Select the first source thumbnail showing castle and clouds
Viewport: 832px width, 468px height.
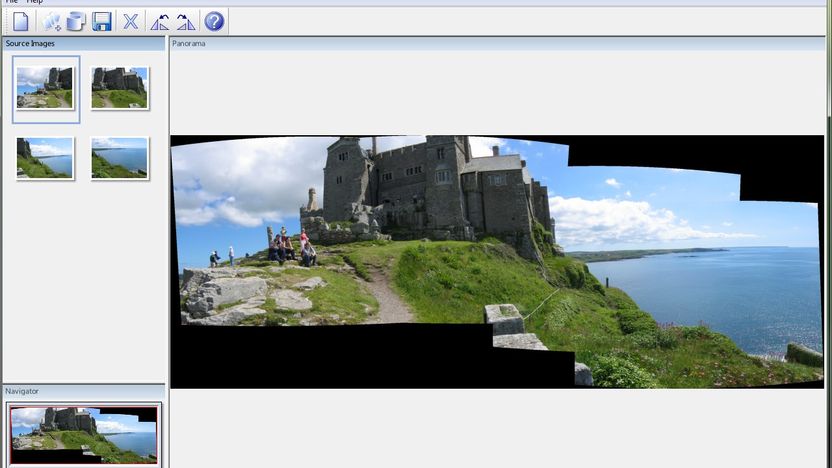(45, 88)
